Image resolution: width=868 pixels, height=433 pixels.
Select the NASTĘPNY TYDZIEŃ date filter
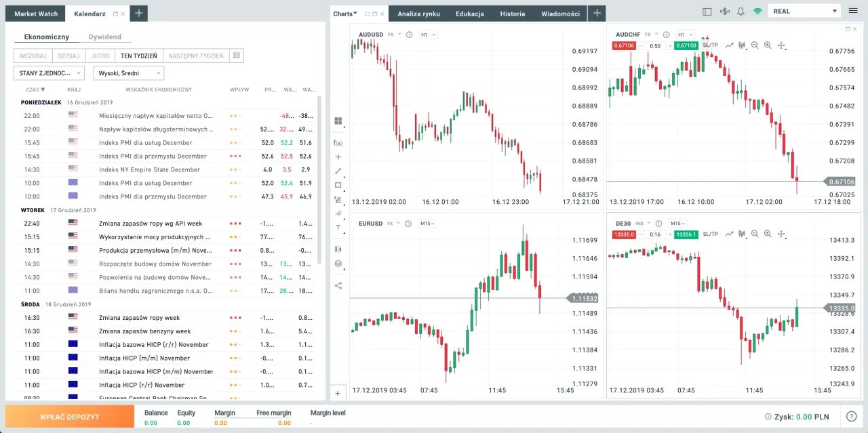(x=195, y=56)
